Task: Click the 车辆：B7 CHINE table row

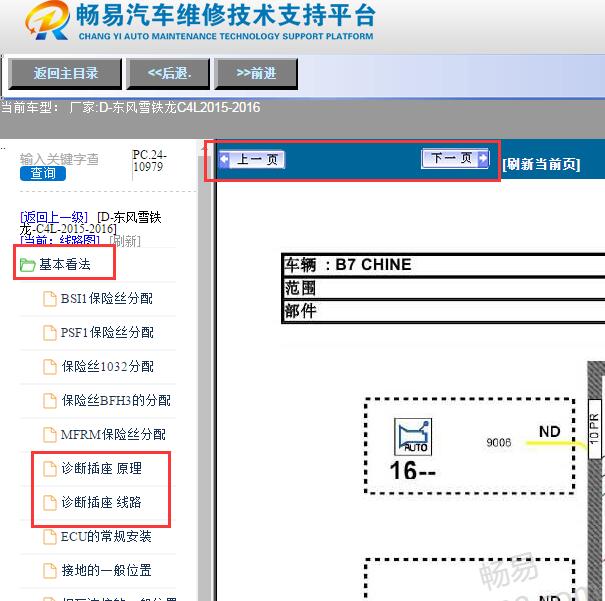Action: 443,265
